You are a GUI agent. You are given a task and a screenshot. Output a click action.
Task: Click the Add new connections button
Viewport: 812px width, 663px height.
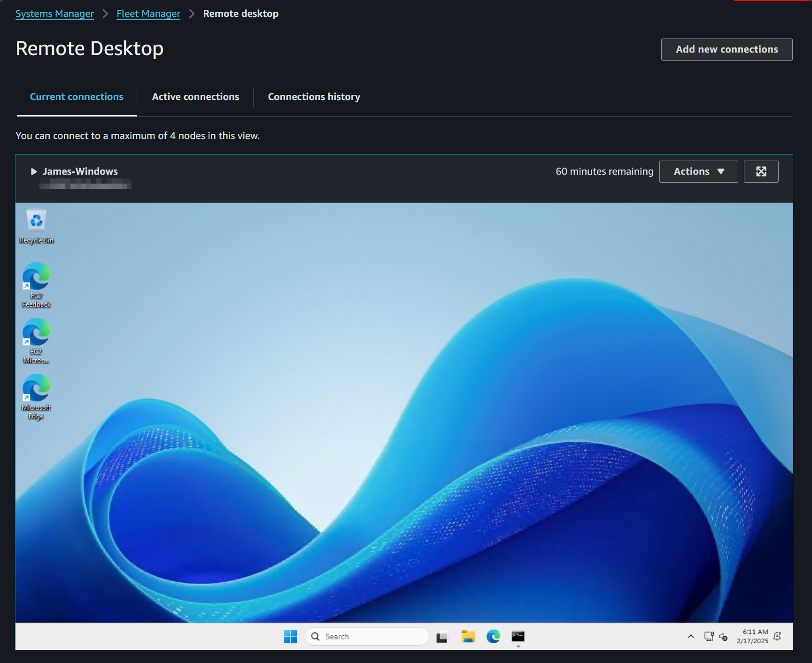[x=727, y=49]
